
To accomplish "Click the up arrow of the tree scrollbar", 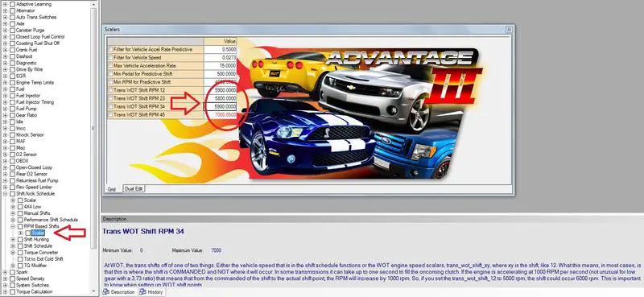I will point(93,4).
